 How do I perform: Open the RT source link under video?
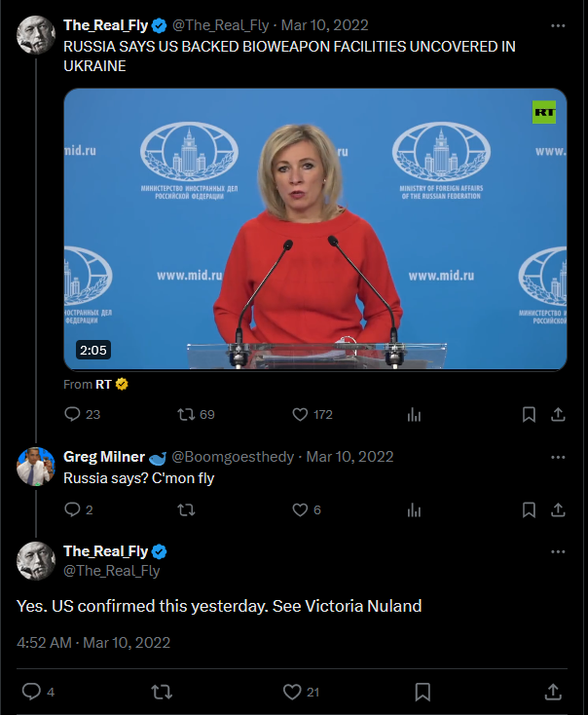[102, 384]
